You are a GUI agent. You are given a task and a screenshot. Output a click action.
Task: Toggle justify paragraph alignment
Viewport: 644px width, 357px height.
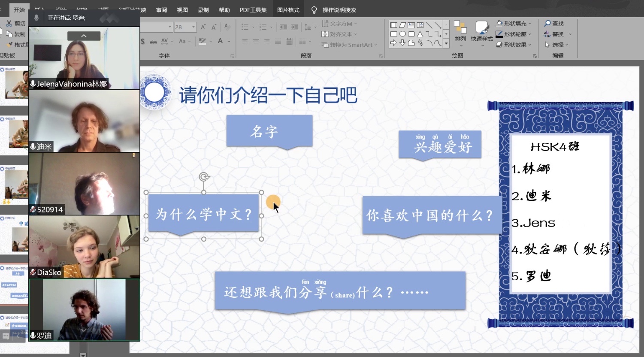(278, 42)
